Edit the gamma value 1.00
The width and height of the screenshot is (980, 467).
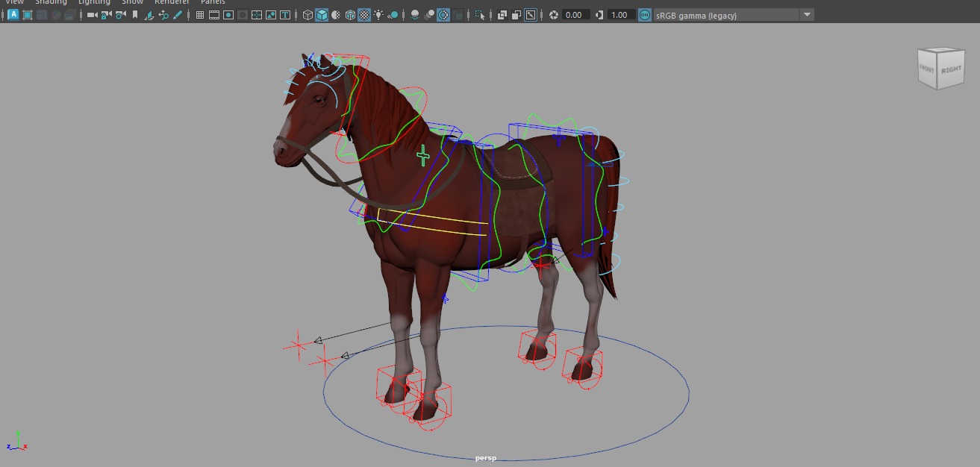[x=622, y=15]
